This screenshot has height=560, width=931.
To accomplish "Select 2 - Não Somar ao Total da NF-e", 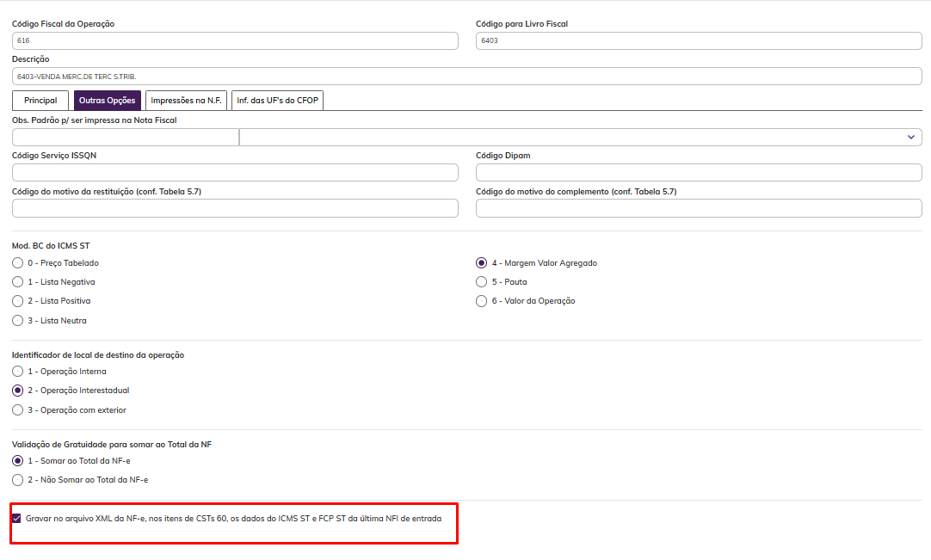I will [x=18, y=479].
